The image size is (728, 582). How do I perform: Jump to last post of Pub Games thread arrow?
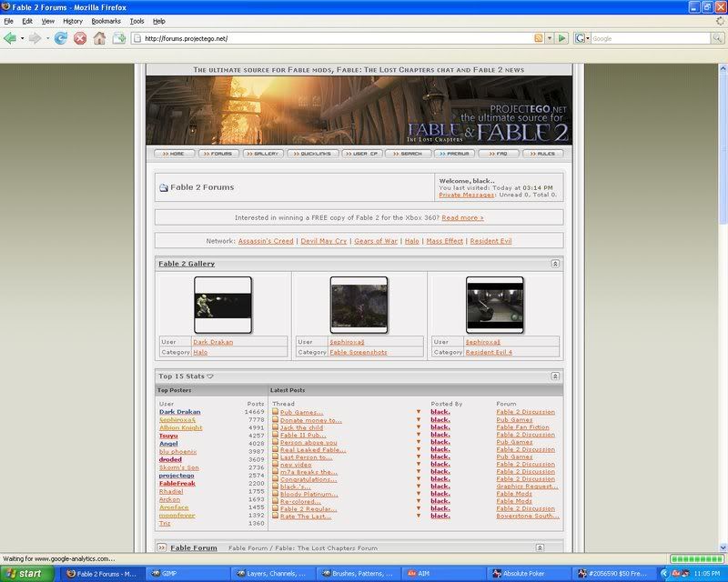(419, 412)
